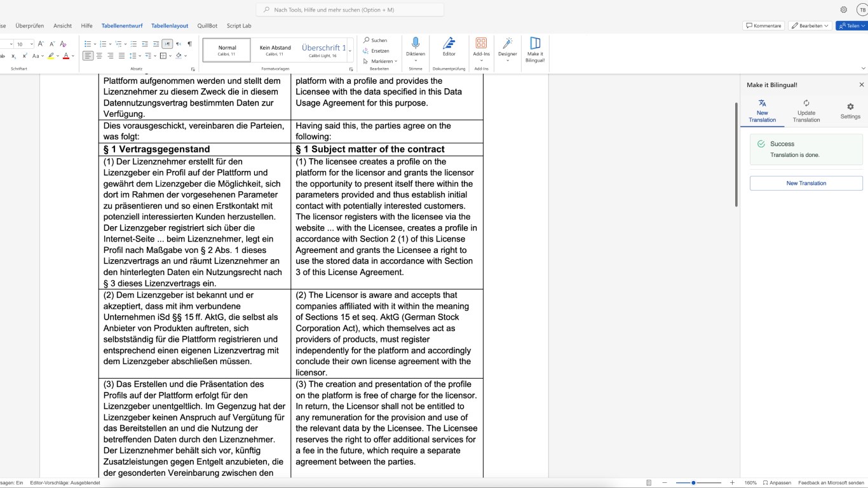This screenshot has height=488, width=868.
Task: Switch to the Ansicht tab
Action: [x=62, y=26]
